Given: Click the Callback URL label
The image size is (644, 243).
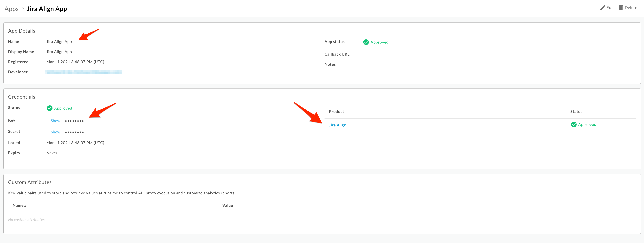Looking at the screenshot, I should pyautogui.click(x=337, y=54).
